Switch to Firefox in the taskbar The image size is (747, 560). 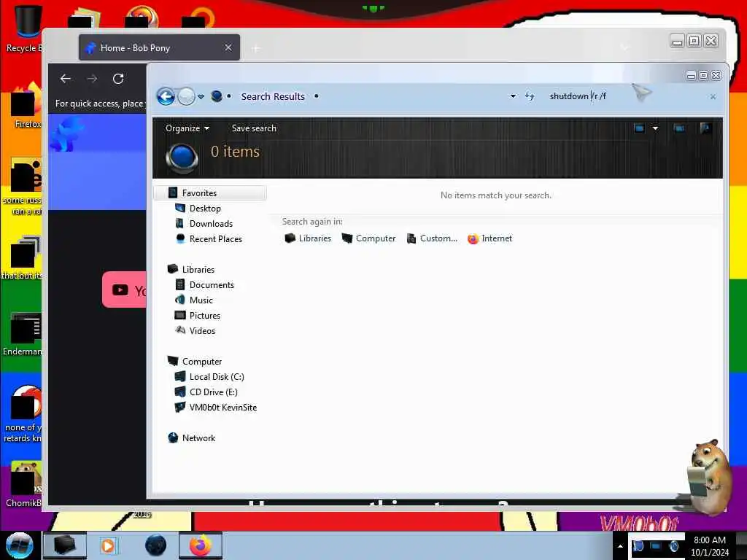click(x=201, y=545)
